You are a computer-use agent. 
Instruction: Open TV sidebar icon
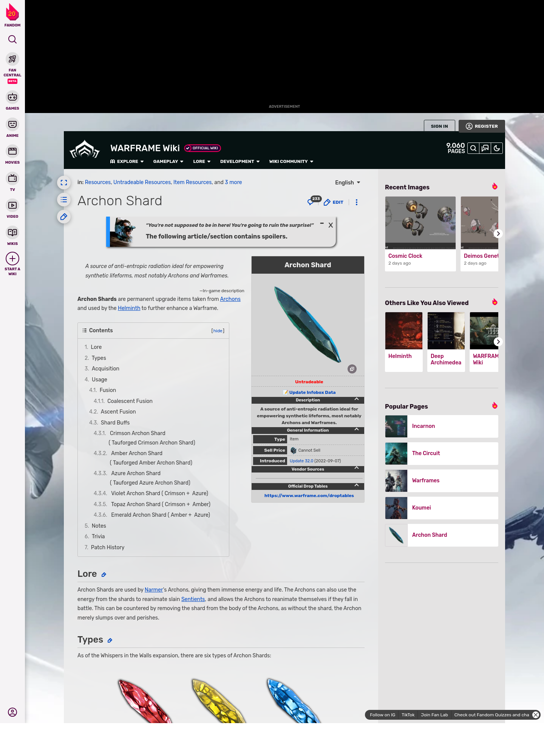12,178
